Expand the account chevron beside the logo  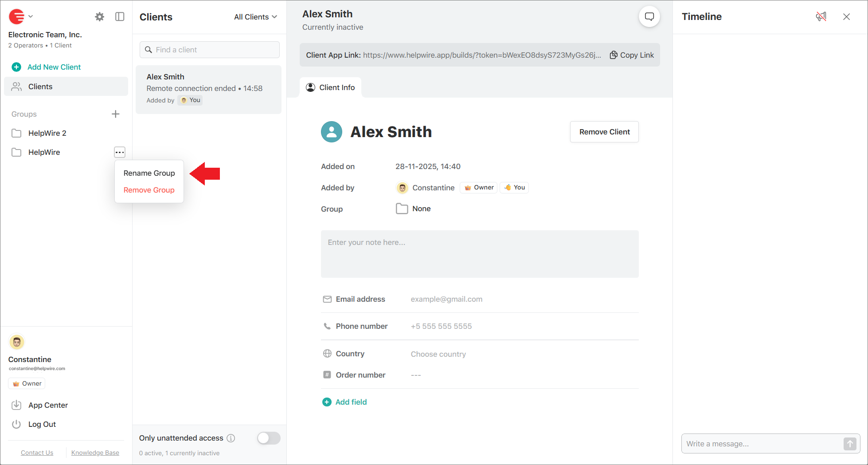click(x=30, y=16)
